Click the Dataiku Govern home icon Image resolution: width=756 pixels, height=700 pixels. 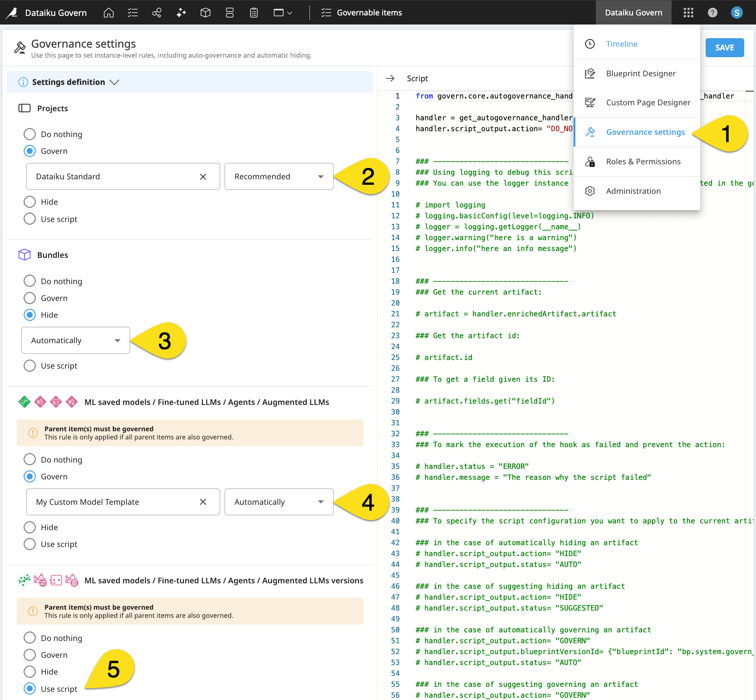(x=108, y=12)
